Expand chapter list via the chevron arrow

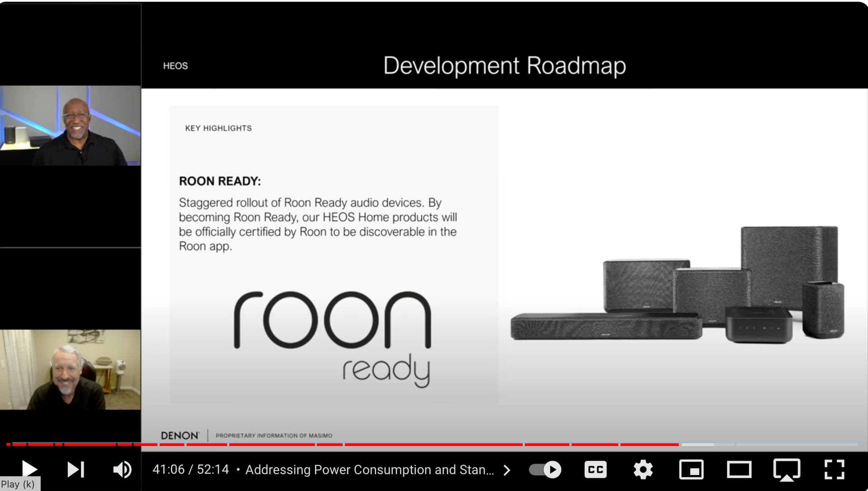point(507,470)
